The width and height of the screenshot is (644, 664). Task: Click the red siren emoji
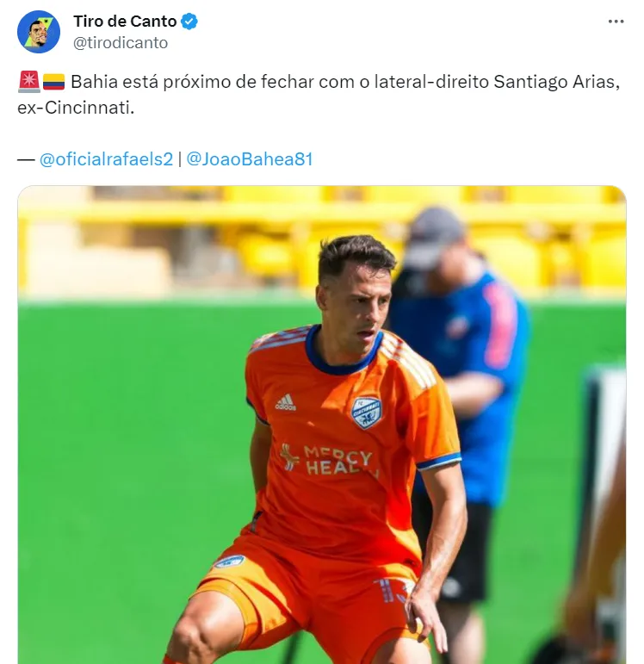point(28,82)
